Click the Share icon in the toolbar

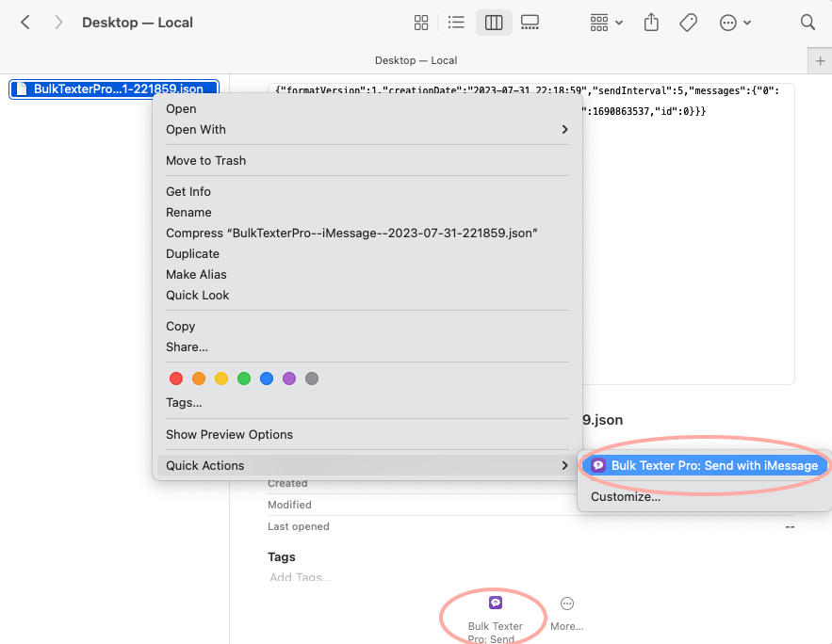pos(651,22)
